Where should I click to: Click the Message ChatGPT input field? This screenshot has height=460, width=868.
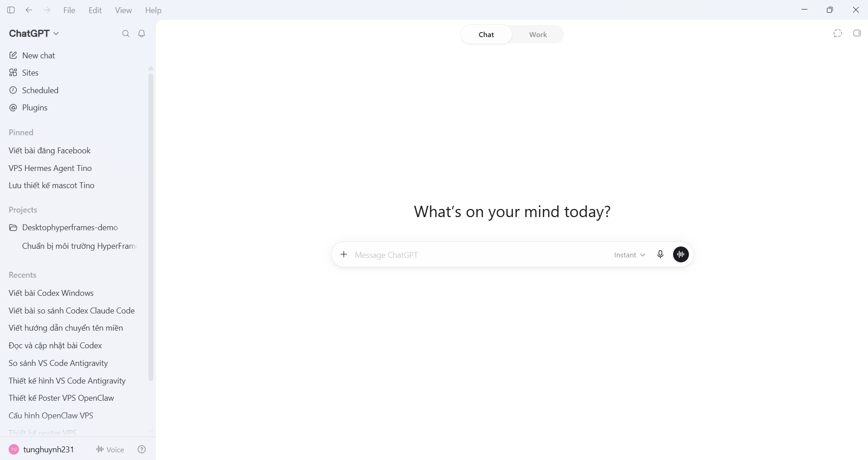479,255
